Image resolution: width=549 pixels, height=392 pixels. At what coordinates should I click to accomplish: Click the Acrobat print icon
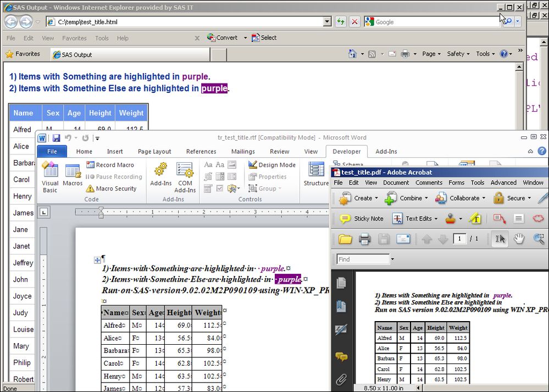point(364,239)
